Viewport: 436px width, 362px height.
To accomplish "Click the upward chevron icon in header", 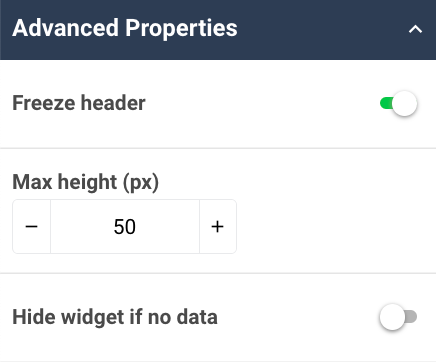I will click(x=415, y=29).
